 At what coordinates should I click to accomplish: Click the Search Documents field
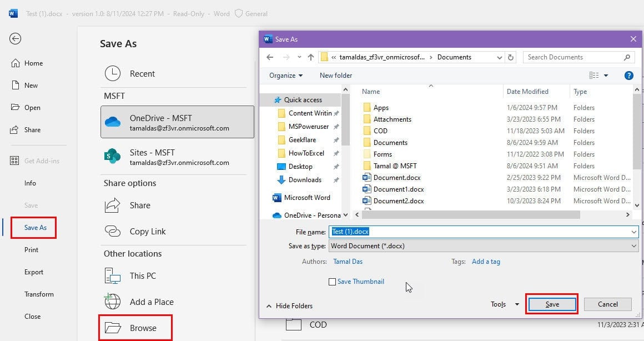pyautogui.click(x=578, y=57)
